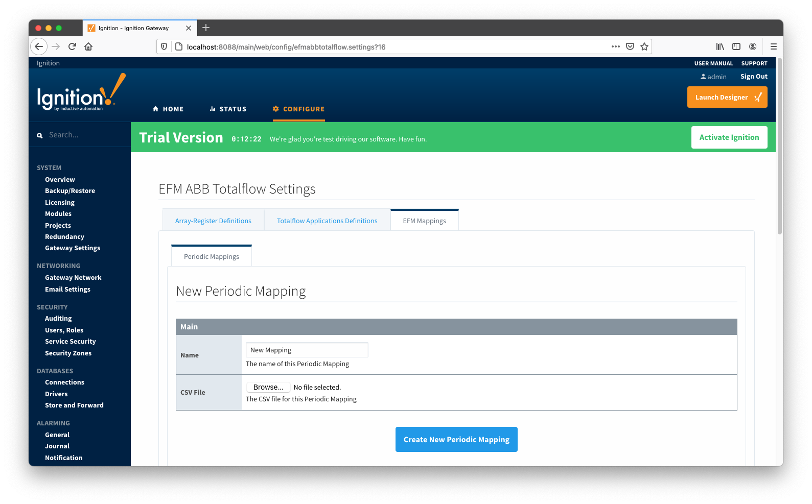Image resolution: width=812 pixels, height=504 pixels.
Task: Click Create New Periodic Mapping button
Action: pos(456,440)
